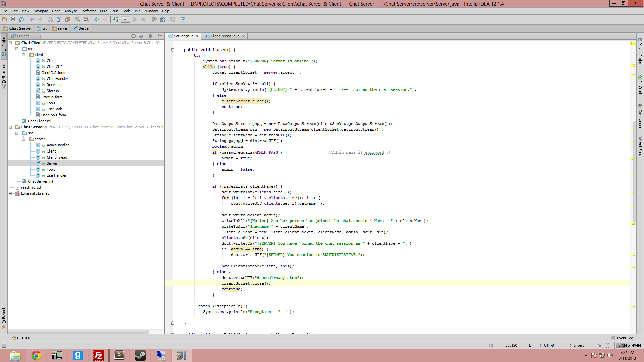Switch to the ClientThread.java tab
The image size is (644, 362).
point(225,36)
